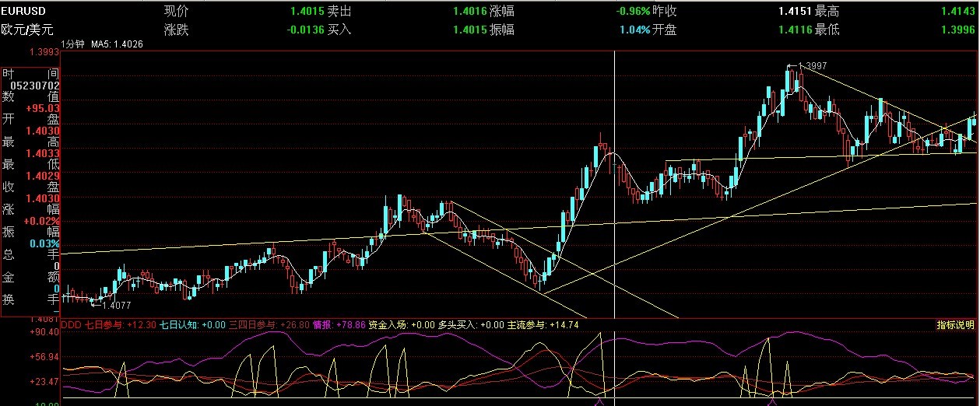Click the MA5: 1.4026 moving average label

click(x=118, y=44)
